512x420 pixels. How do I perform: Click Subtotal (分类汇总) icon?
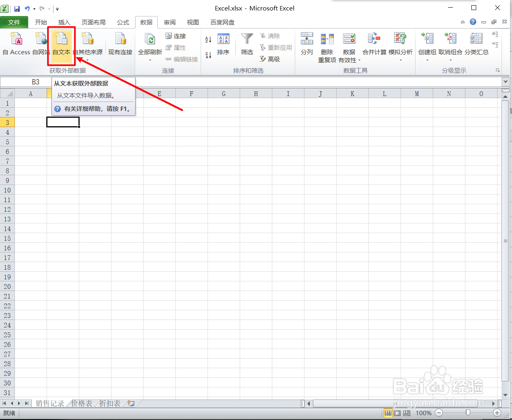[x=477, y=39]
